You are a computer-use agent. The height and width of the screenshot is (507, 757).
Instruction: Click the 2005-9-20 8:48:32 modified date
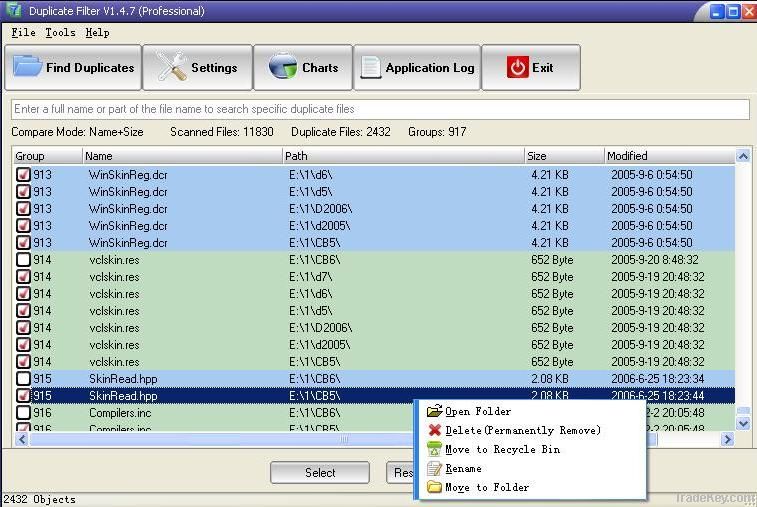tap(655, 259)
